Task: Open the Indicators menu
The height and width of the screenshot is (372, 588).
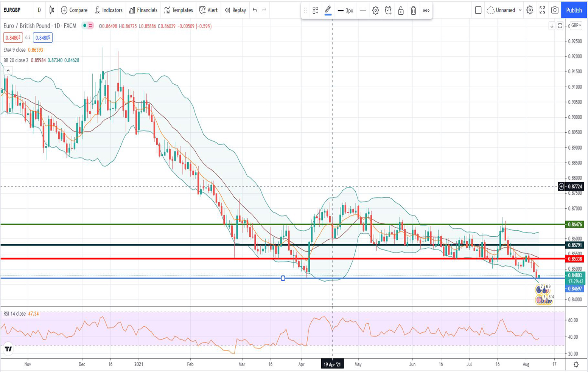Action: [x=109, y=10]
